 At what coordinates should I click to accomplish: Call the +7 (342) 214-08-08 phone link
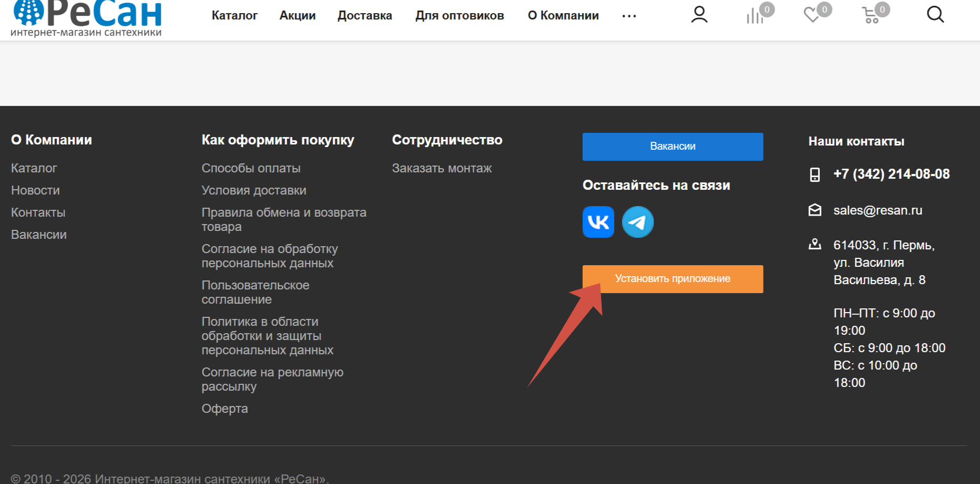tap(891, 174)
